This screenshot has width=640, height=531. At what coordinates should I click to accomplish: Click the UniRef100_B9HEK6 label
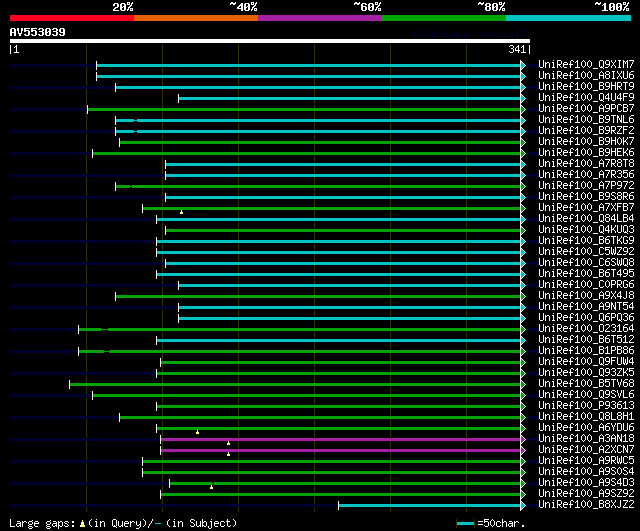point(586,153)
